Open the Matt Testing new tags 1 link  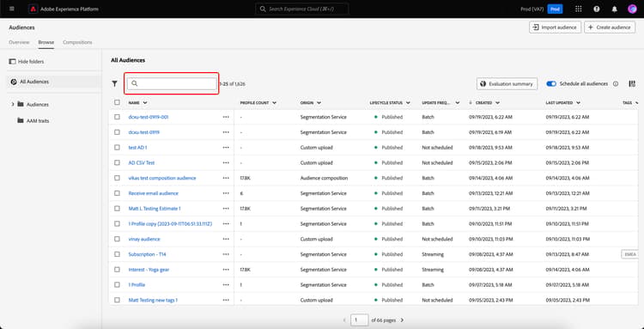tap(153, 300)
